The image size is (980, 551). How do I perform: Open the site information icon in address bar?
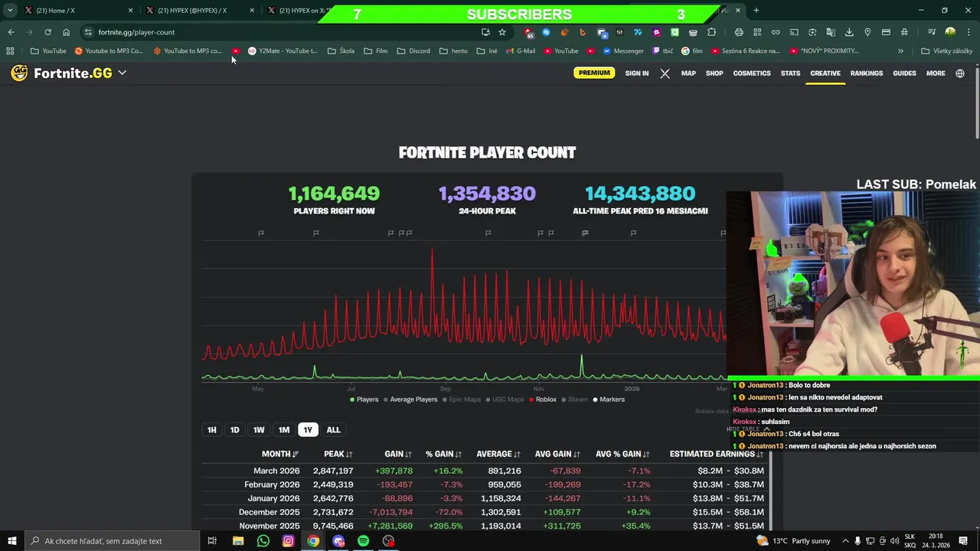(88, 32)
